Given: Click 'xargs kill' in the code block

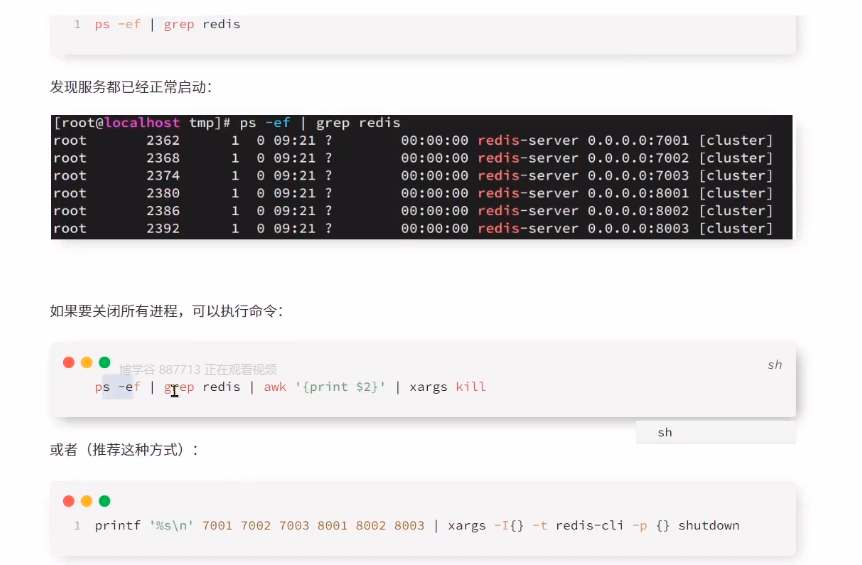Looking at the screenshot, I should tap(447, 387).
